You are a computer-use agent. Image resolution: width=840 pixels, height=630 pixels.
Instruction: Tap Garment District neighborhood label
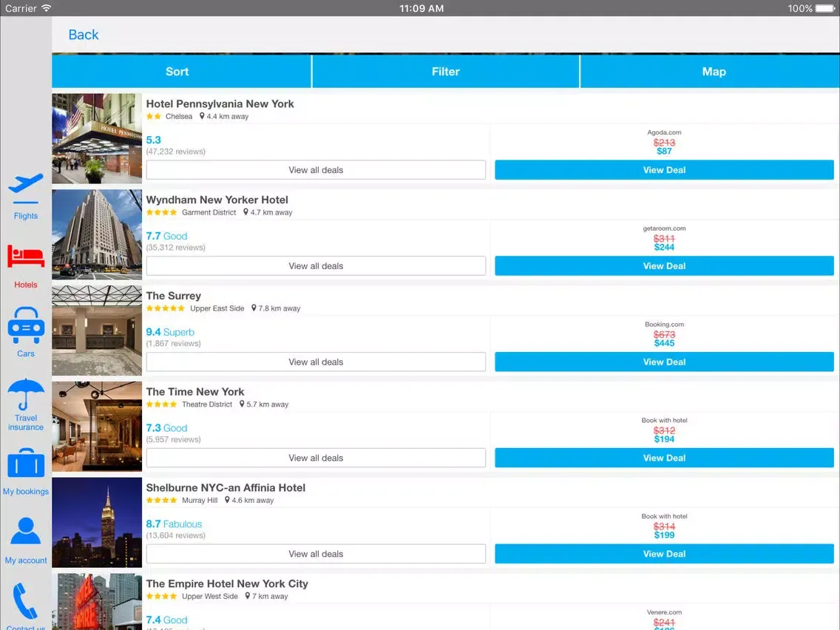(209, 213)
